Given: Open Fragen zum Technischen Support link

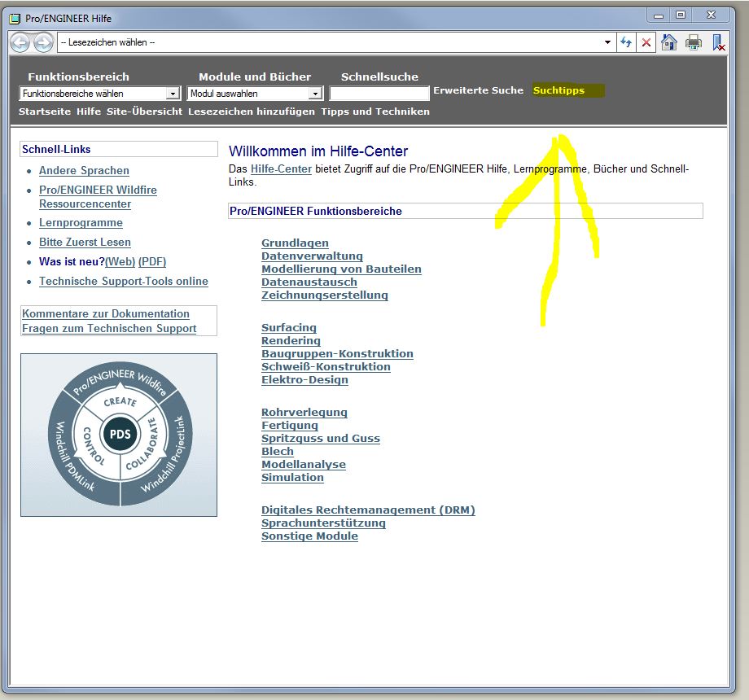Looking at the screenshot, I should tap(109, 329).
